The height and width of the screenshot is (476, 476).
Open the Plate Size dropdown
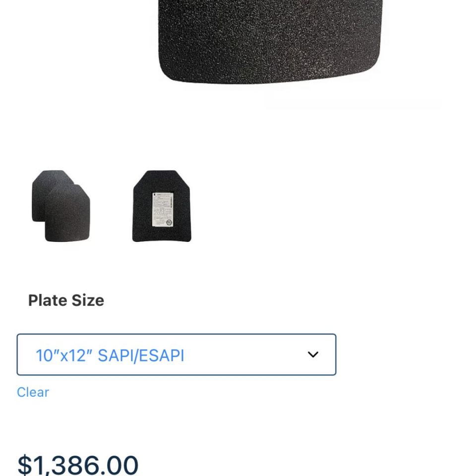(177, 355)
